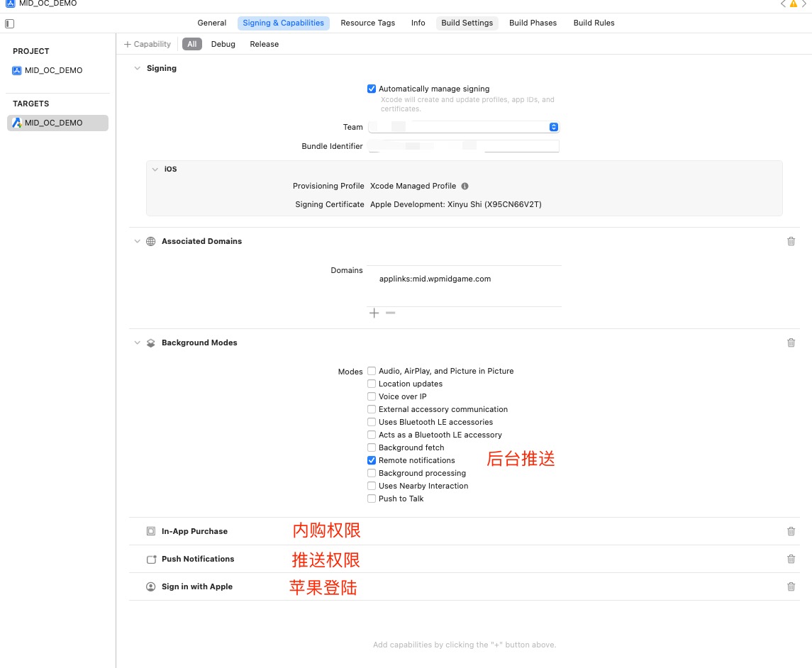Go to previous issue arrow
The width and height of the screenshot is (812, 668).
pos(782,4)
